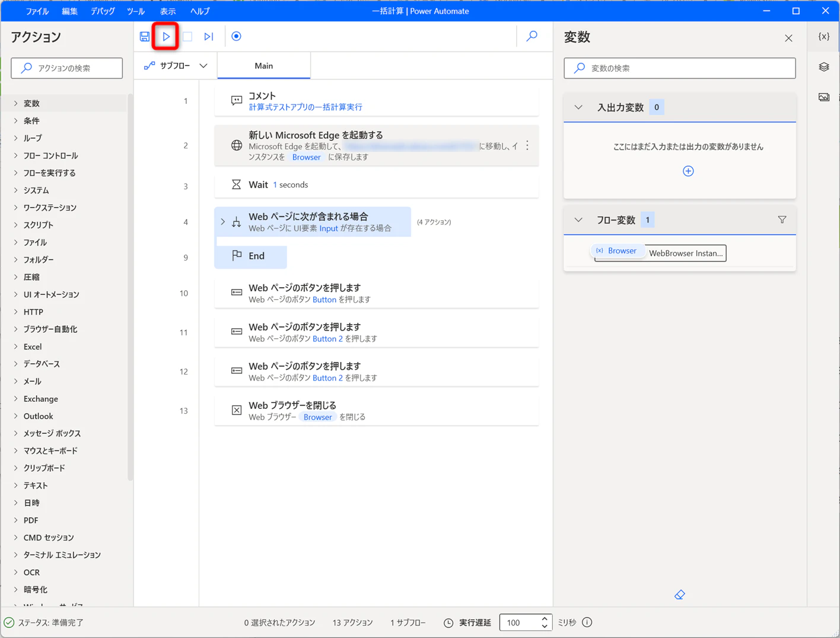Expand the UI オートメーション action group
The width and height of the screenshot is (840, 638).
[x=16, y=294]
